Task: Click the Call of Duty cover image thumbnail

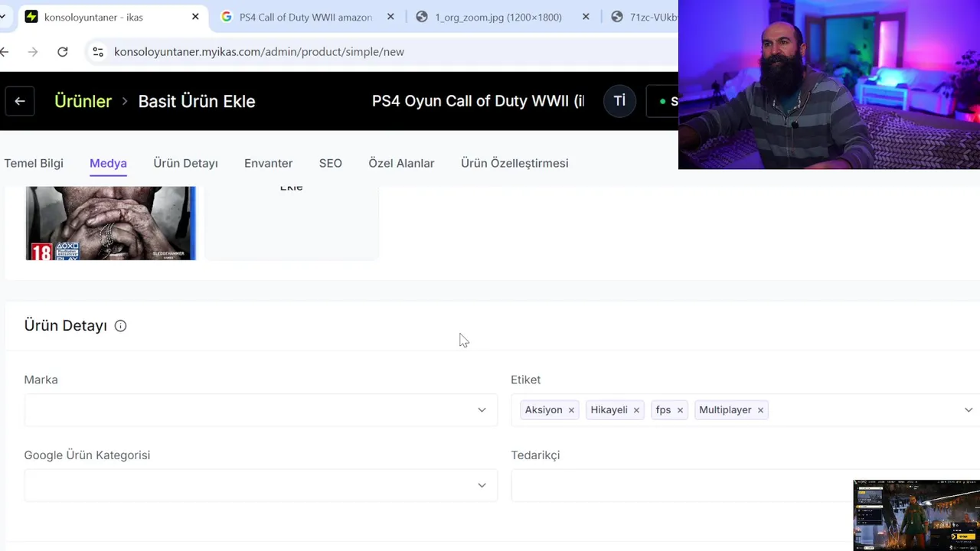Action: pyautogui.click(x=111, y=223)
